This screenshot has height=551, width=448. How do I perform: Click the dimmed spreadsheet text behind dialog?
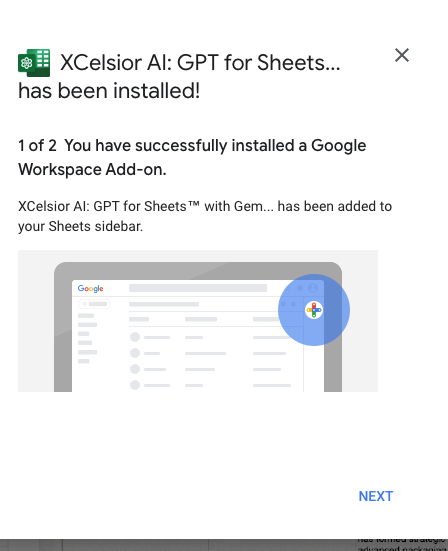pos(402,545)
